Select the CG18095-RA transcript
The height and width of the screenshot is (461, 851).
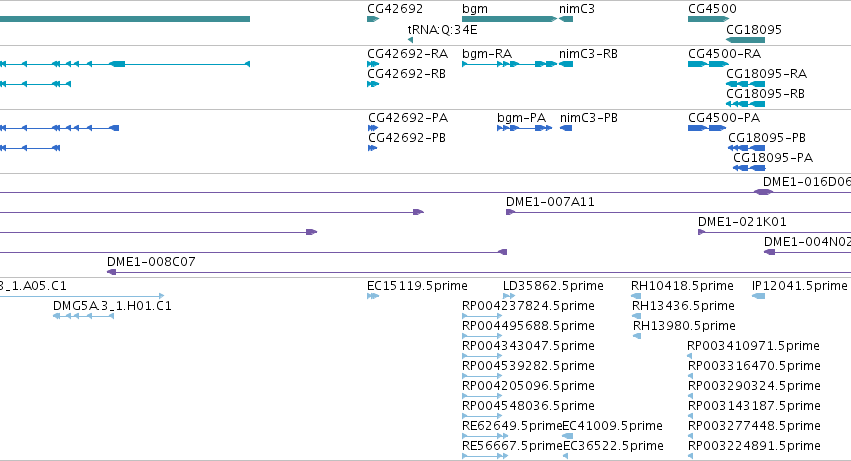tap(745, 84)
